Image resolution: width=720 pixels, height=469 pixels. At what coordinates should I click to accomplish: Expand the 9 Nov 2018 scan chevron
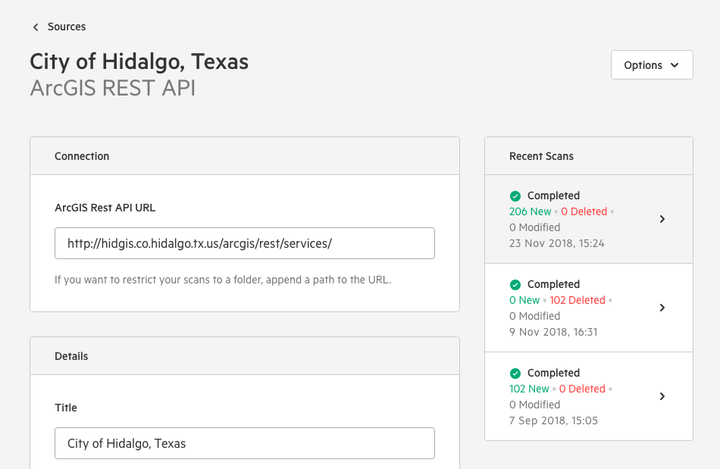(662, 308)
